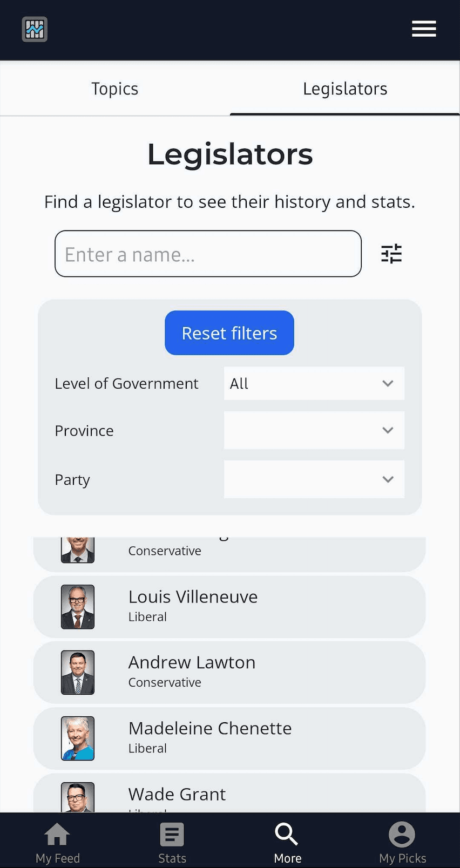The width and height of the screenshot is (460, 868).
Task: Go to My Feed home icon
Action: (57, 835)
